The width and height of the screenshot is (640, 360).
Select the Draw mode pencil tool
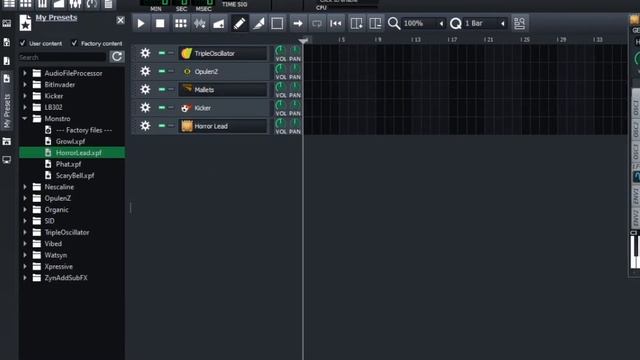[x=239, y=23]
